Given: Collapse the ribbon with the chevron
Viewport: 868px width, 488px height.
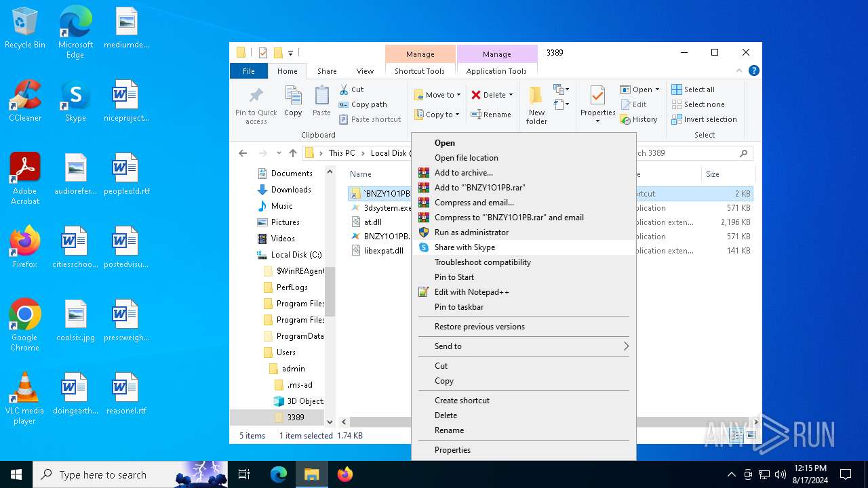Looking at the screenshot, I should pos(739,70).
